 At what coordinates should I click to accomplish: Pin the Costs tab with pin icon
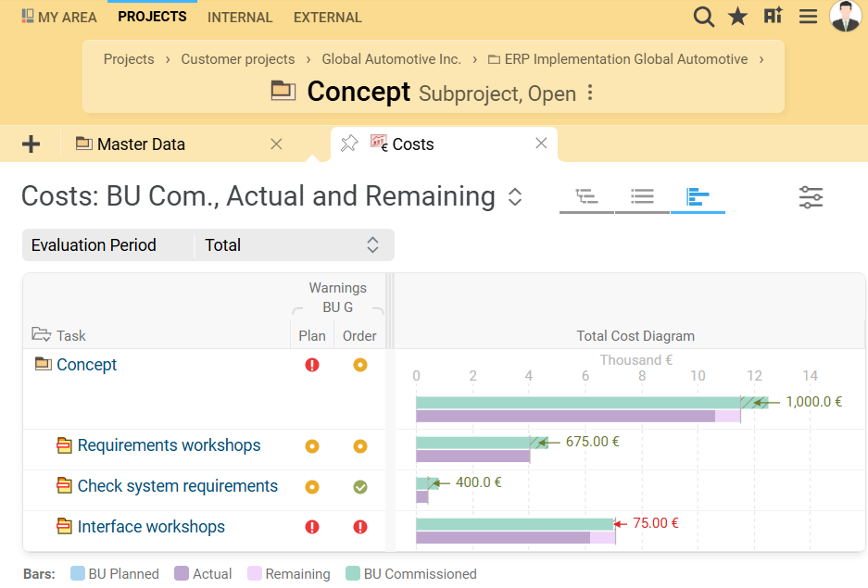coord(349,144)
